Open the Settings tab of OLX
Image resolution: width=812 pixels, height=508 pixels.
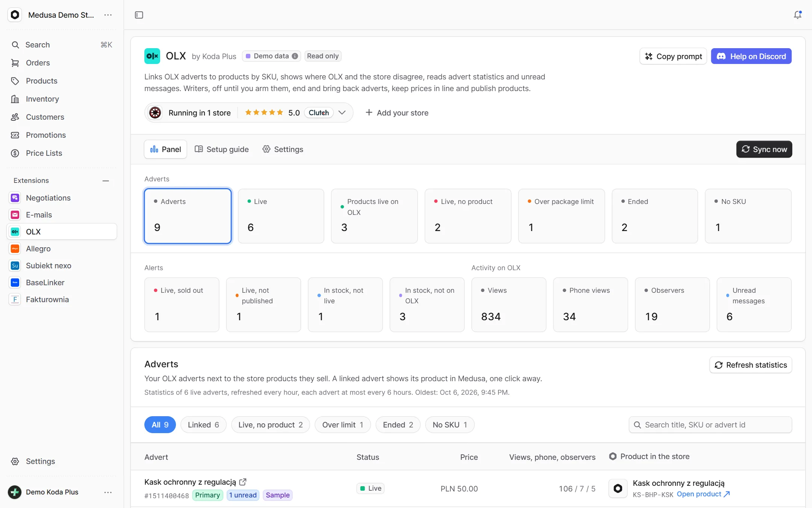[283, 149]
